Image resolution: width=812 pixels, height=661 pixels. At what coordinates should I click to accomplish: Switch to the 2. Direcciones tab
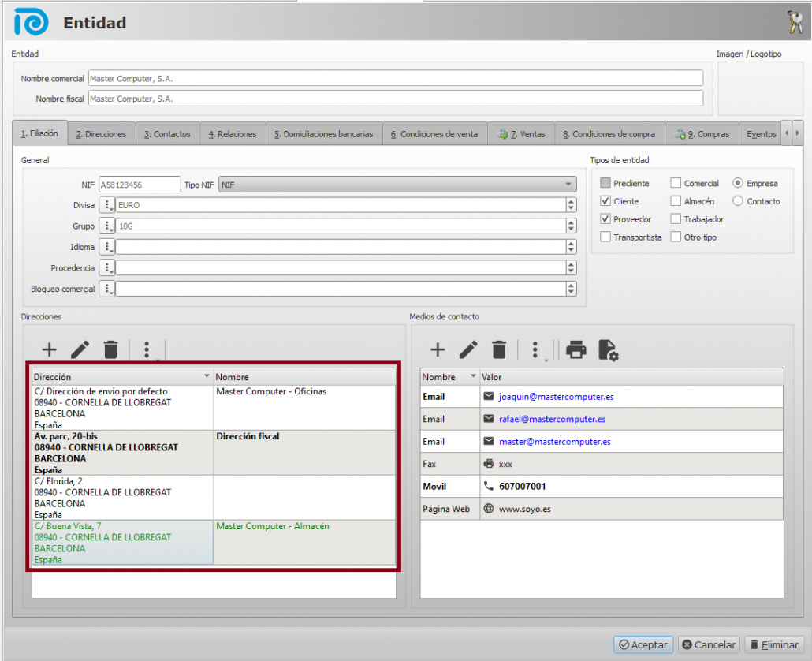click(x=101, y=134)
